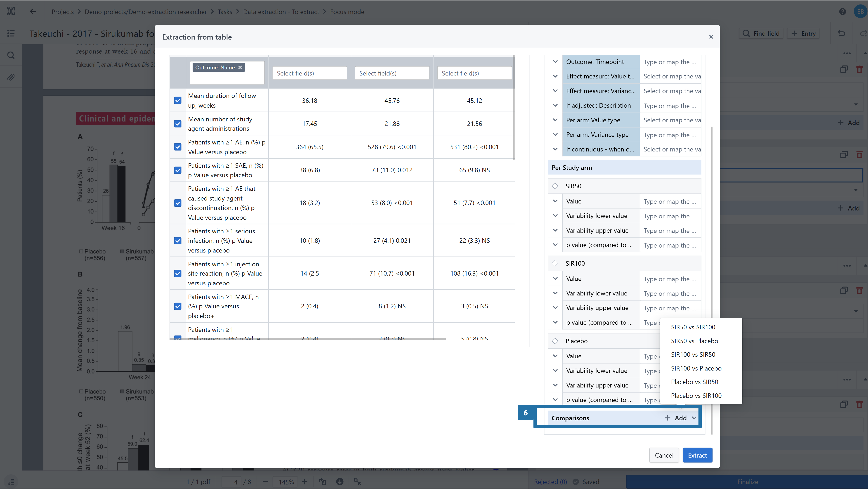
Task: Remove the Outcome: Name field tag
Action: pos(240,67)
